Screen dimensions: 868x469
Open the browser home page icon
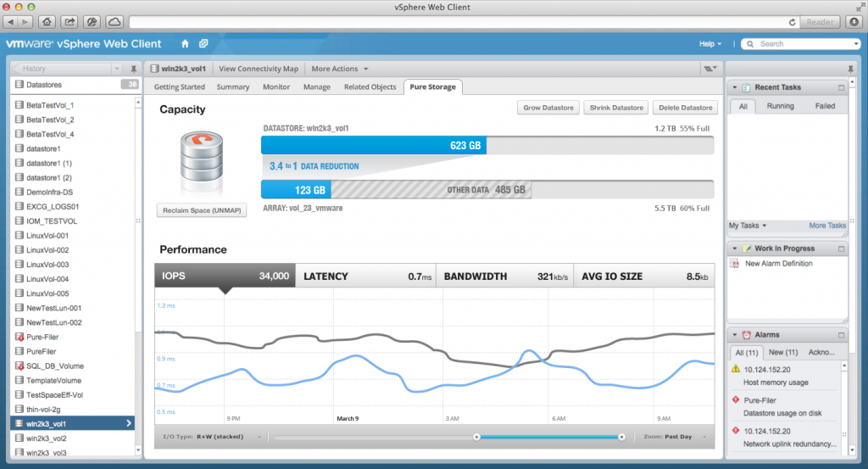click(x=47, y=22)
